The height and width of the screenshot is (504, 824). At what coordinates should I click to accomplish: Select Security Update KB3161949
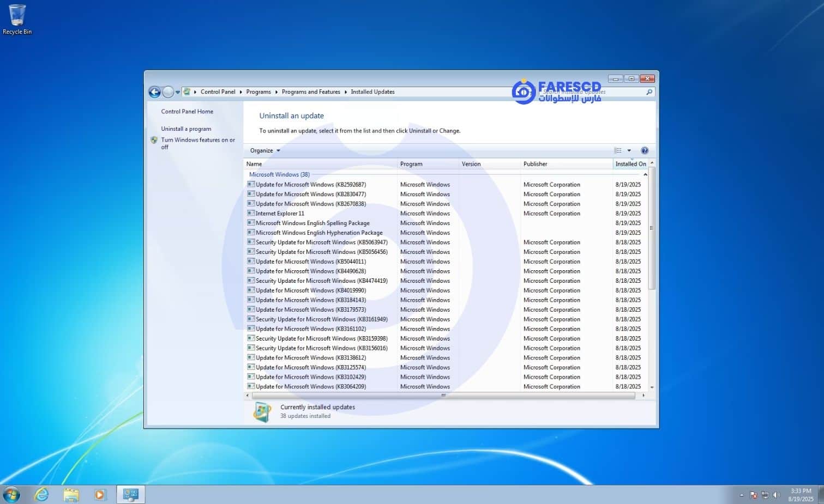[x=446, y=319]
